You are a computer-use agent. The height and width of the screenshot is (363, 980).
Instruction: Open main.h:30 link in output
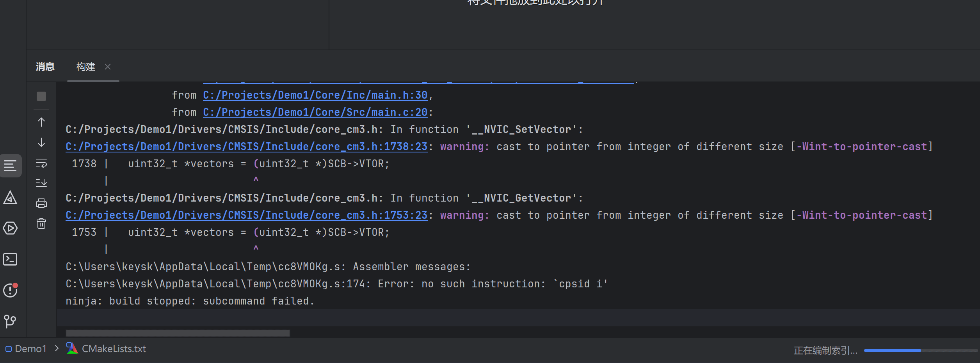click(x=315, y=95)
